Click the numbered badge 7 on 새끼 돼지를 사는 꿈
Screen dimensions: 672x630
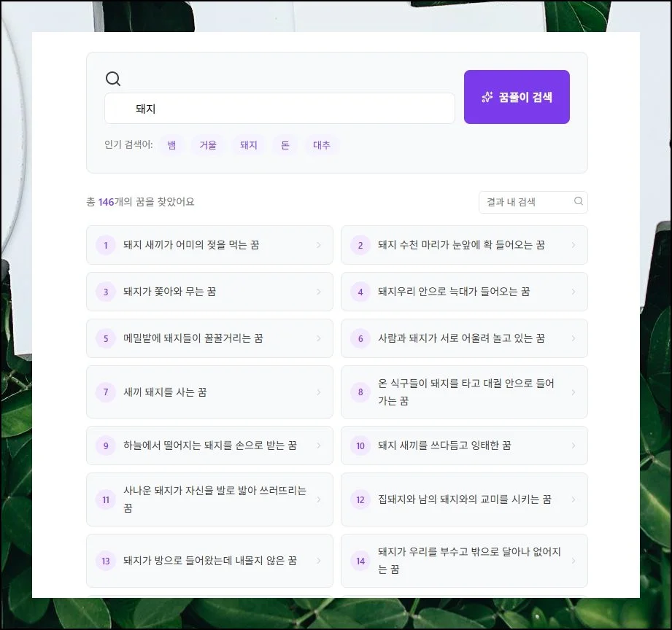pyautogui.click(x=105, y=392)
